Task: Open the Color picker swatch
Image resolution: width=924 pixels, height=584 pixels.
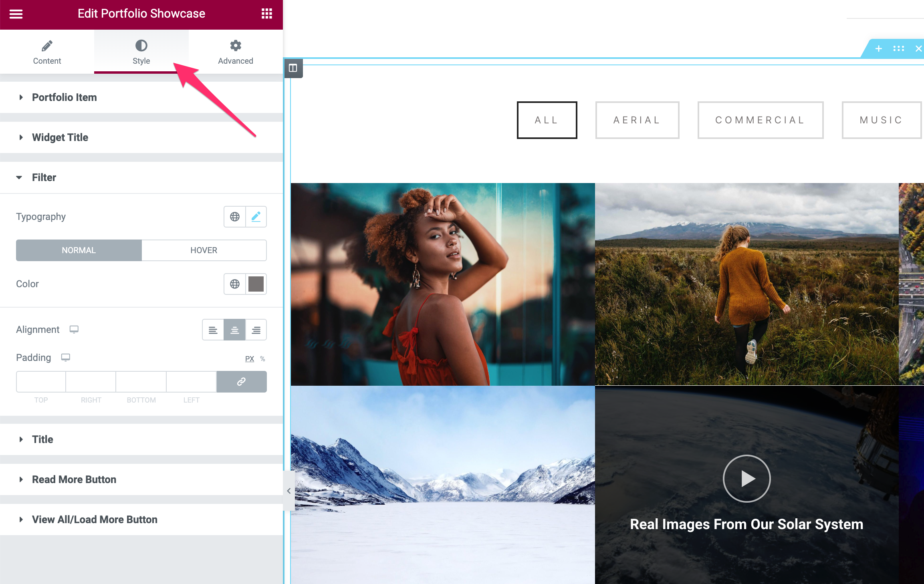Action: pos(256,284)
